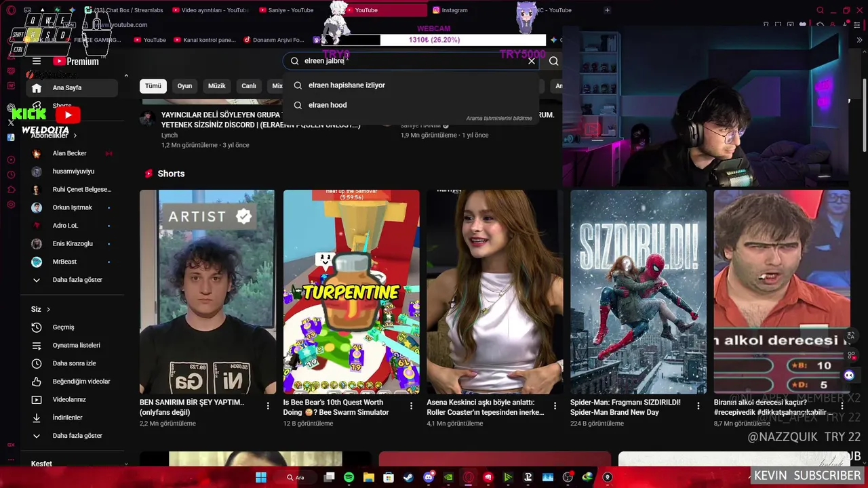Open Ana Sayfa in the sidebar
Screen dimensions: 868x488
tap(72, 87)
